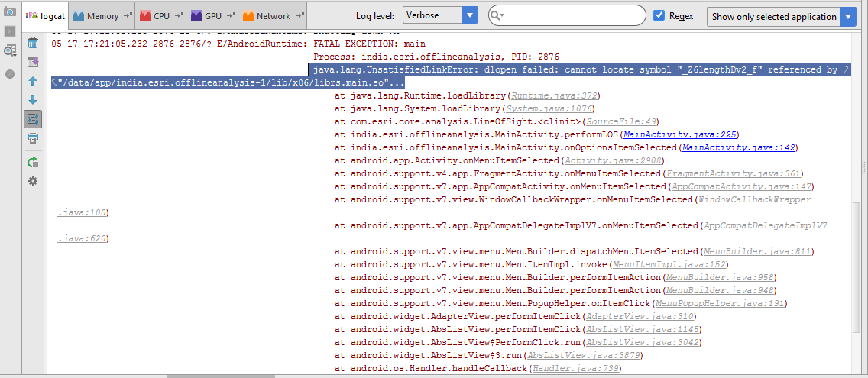868x378 pixels.
Task: Open the System.java:1076 link
Action: [549, 109]
